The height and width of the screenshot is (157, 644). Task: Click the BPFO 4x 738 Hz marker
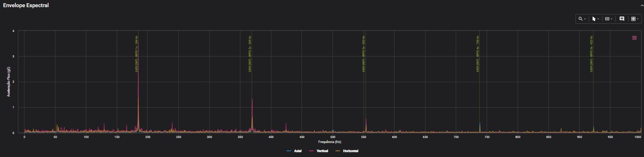pos(478,54)
